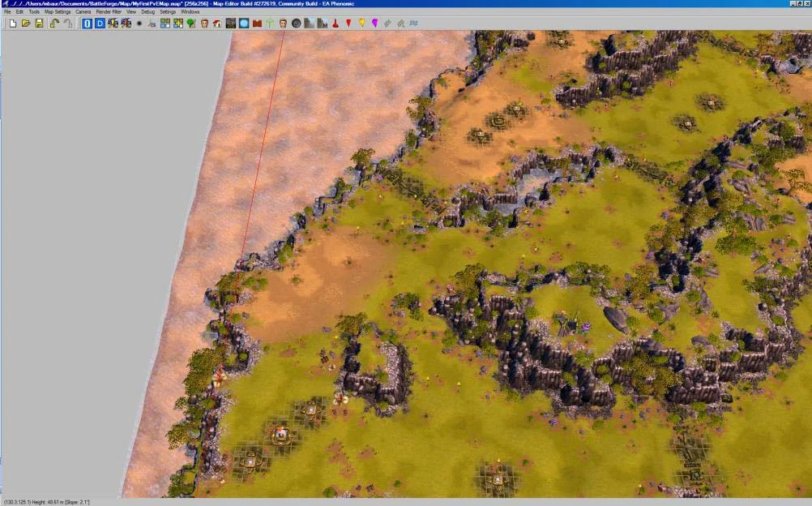Select the red triangle pin marker
Viewport: 812px width, 506px height.
coord(348,24)
